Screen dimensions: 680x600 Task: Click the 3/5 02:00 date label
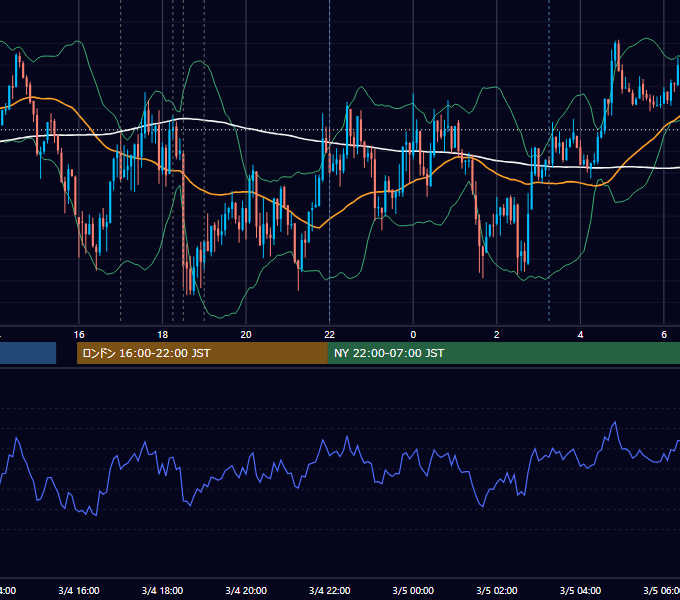(497, 590)
